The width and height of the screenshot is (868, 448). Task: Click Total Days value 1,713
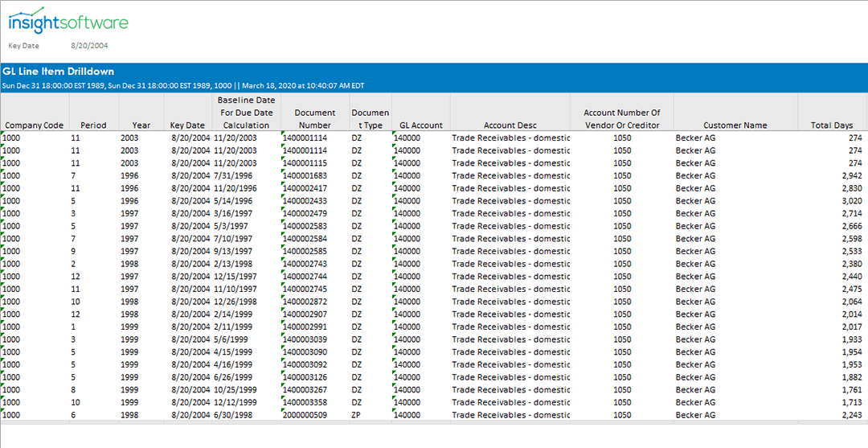click(x=851, y=403)
